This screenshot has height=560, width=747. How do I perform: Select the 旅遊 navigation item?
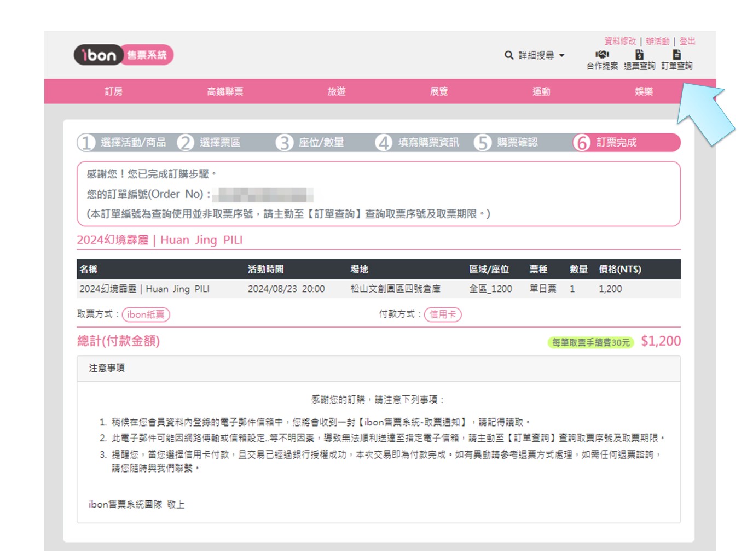click(337, 91)
